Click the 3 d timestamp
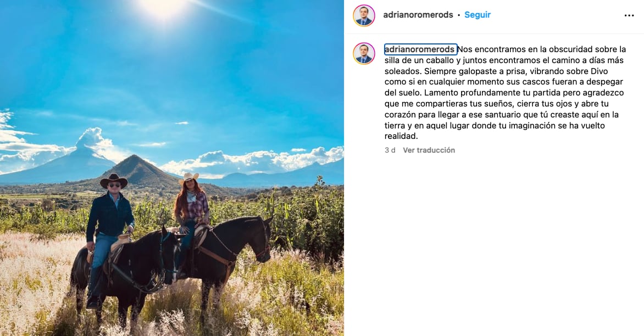The height and width of the screenshot is (336, 644). tap(390, 150)
